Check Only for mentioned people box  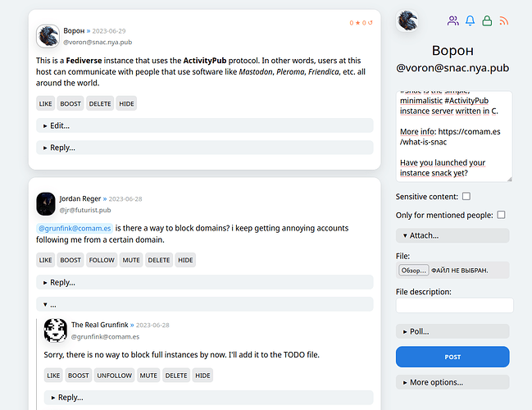[501, 215]
